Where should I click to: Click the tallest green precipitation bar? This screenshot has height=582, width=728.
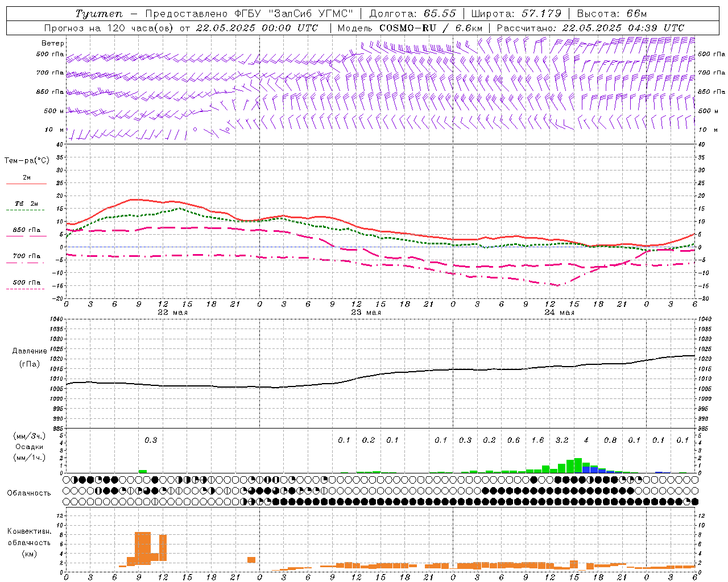coord(578,465)
